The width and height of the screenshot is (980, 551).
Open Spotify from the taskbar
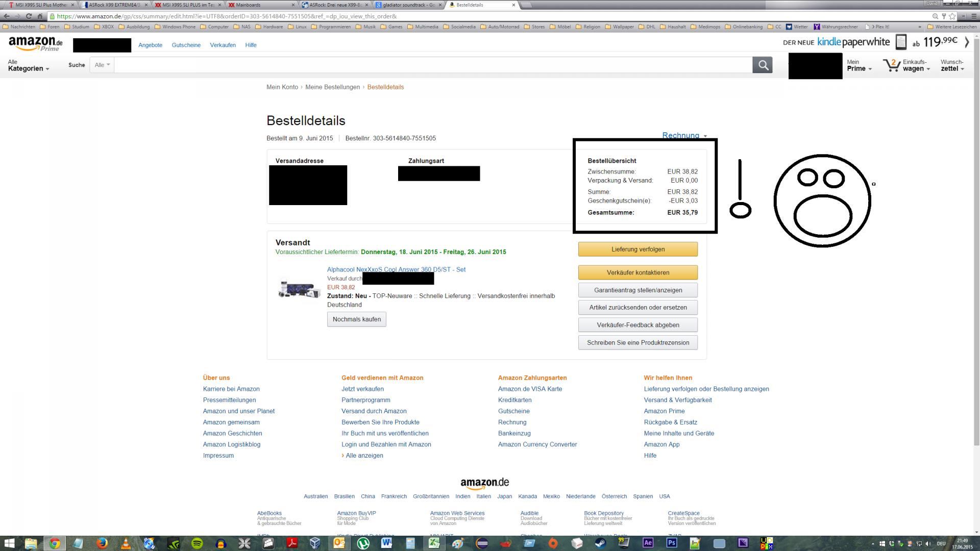(x=197, y=543)
